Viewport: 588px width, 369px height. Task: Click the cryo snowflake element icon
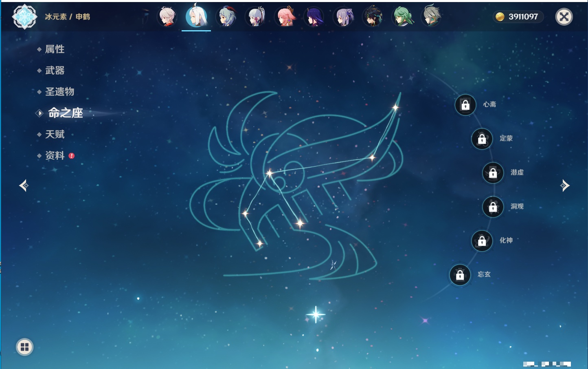point(24,17)
